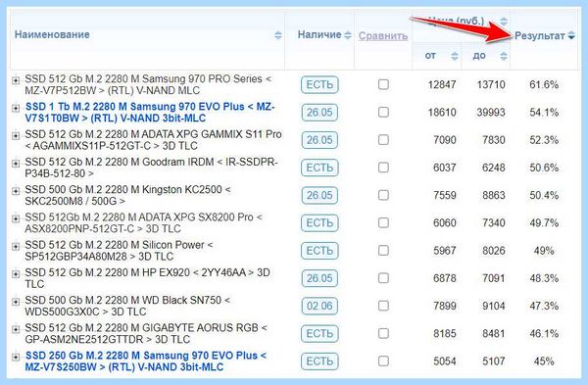Viewport: 588px width, 385px height.
Task: Click price value 39993
Action: tap(491, 113)
